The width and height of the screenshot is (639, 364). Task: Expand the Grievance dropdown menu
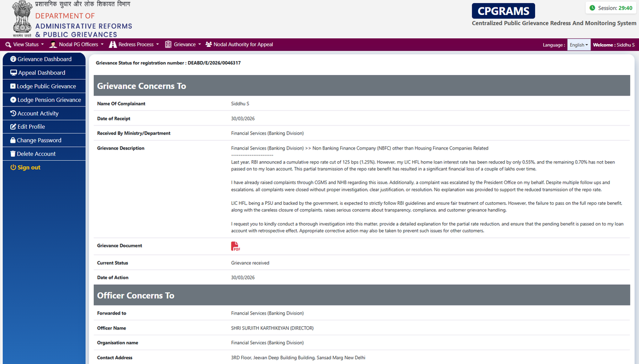pos(183,45)
